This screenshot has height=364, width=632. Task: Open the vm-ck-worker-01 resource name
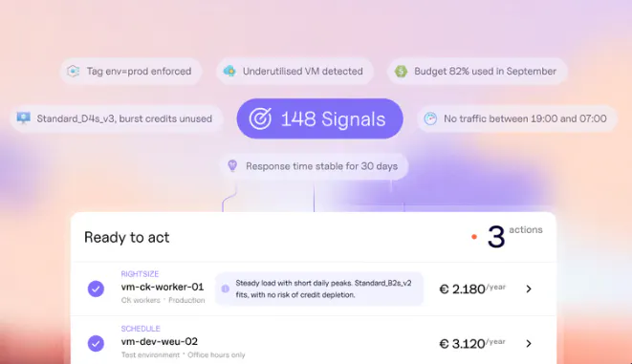click(x=163, y=287)
